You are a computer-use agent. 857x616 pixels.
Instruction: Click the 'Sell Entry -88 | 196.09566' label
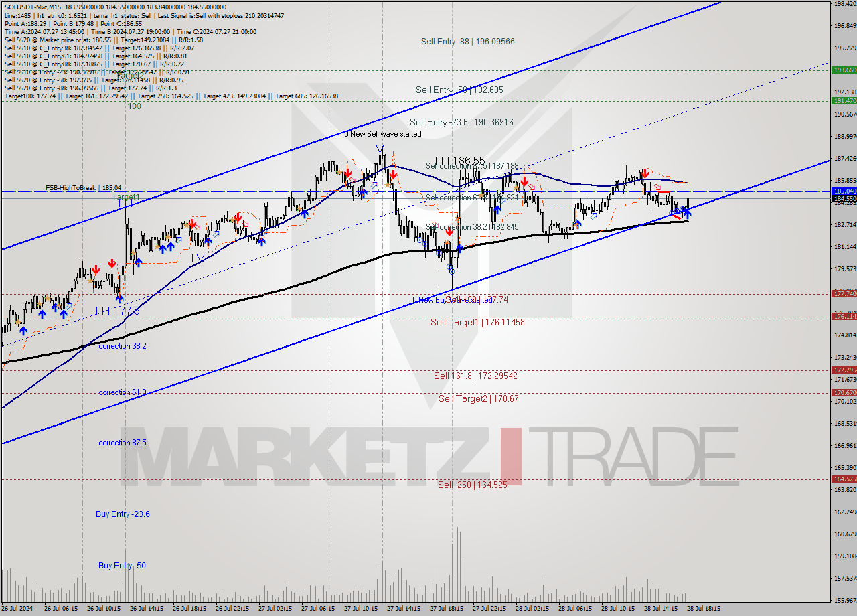[x=468, y=42]
